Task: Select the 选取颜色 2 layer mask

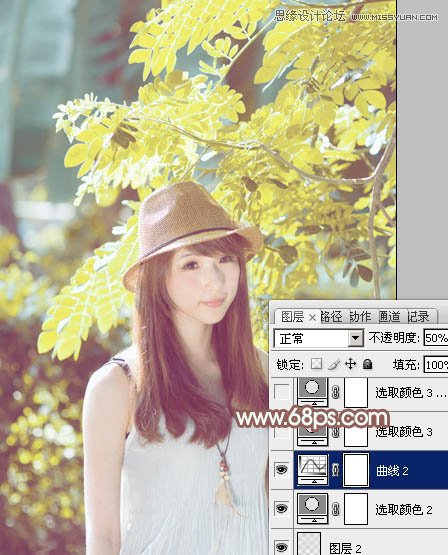Action: click(x=356, y=509)
